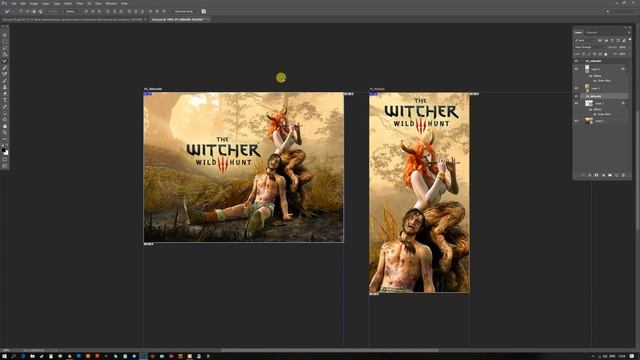Open the Edit menu
The height and width of the screenshot is (360, 640).
point(23,3)
